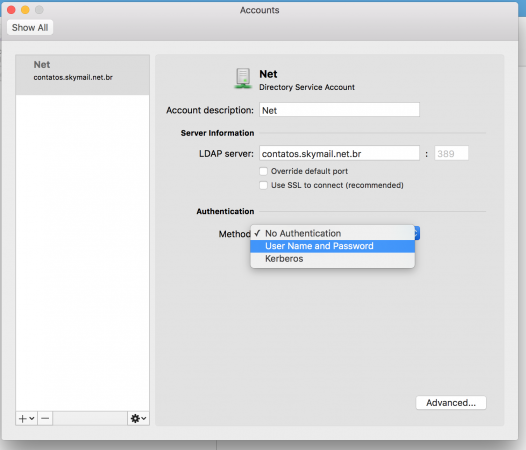Click the remove account minus icon
The image size is (526, 450).
tap(45, 418)
